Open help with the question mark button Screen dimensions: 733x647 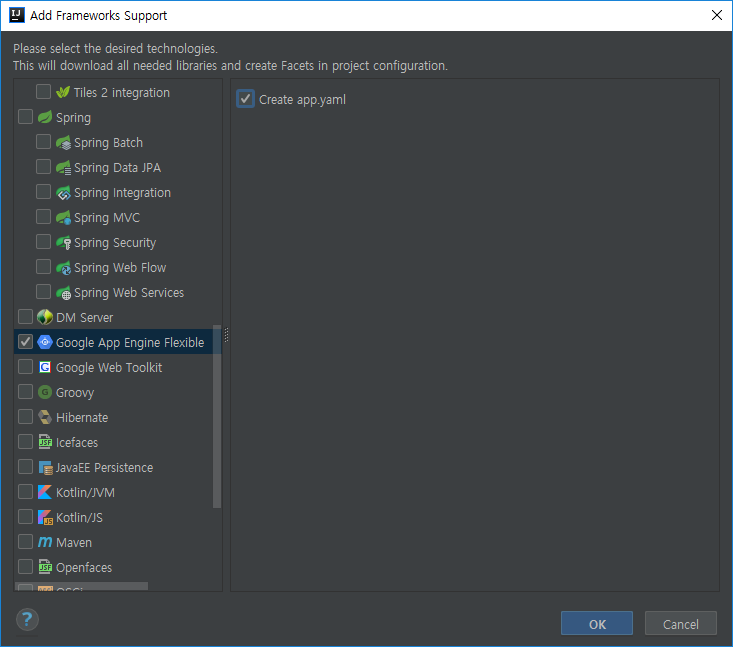pos(27,620)
